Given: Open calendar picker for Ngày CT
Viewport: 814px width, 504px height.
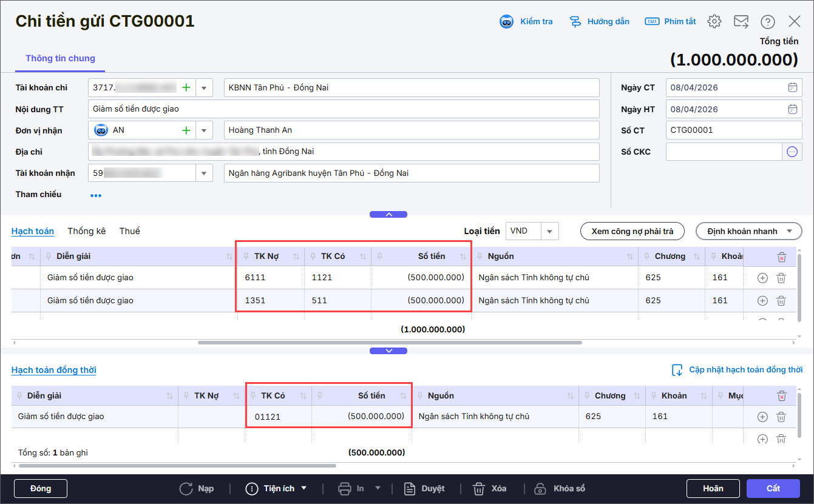Looking at the screenshot, I should pyautogui.click(x=792, y=87).
